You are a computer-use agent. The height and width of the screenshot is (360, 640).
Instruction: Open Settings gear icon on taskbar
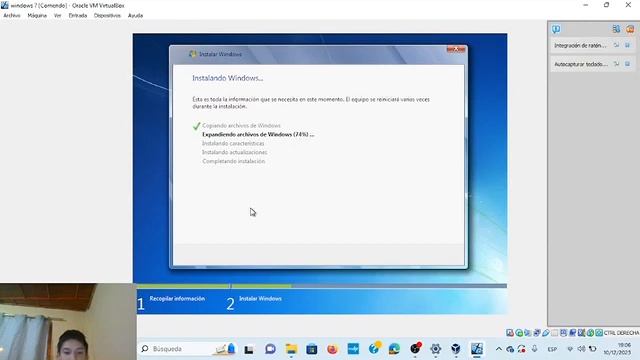[x=436, y=349]
